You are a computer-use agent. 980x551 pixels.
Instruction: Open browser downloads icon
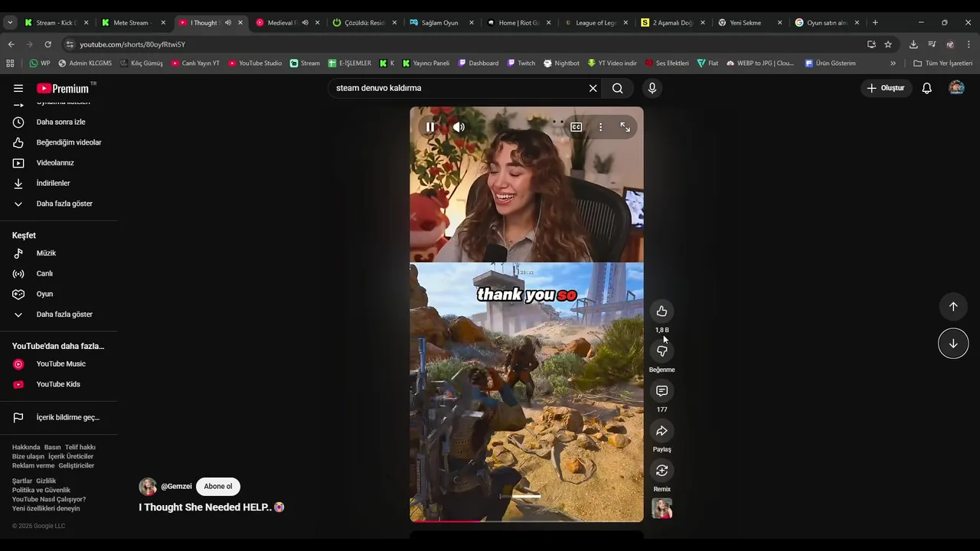click(x=913, y=44)
